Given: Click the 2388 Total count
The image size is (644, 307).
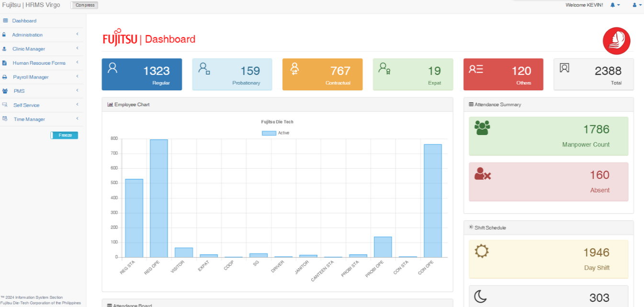Looking at the screenshot, I should [x=608, y=71].
